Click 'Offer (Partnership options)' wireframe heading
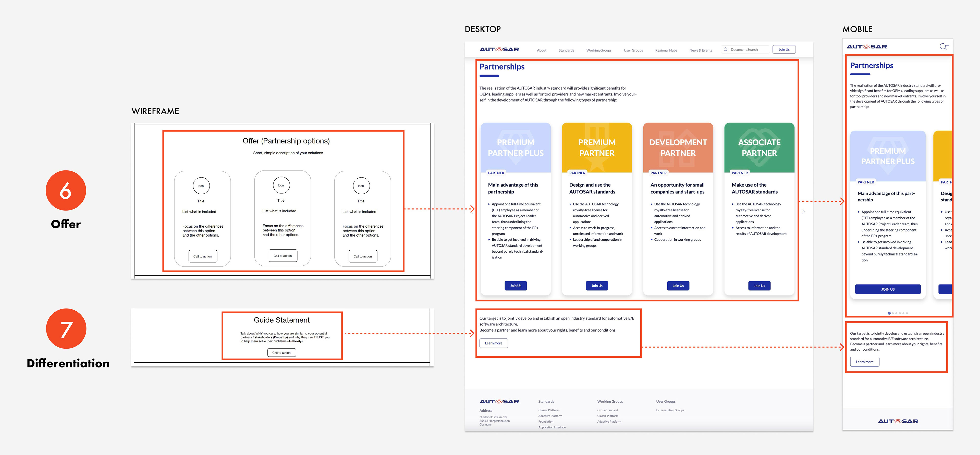 click(x=286, y=141)
